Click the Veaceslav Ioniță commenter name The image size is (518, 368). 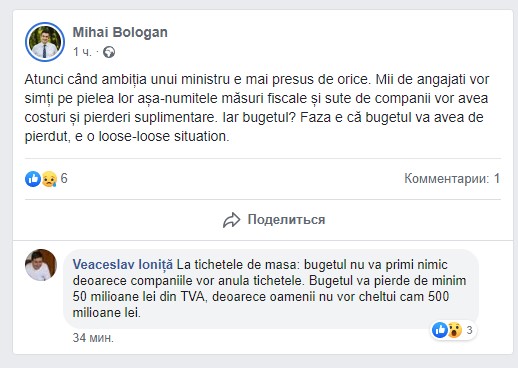(123, 265)
